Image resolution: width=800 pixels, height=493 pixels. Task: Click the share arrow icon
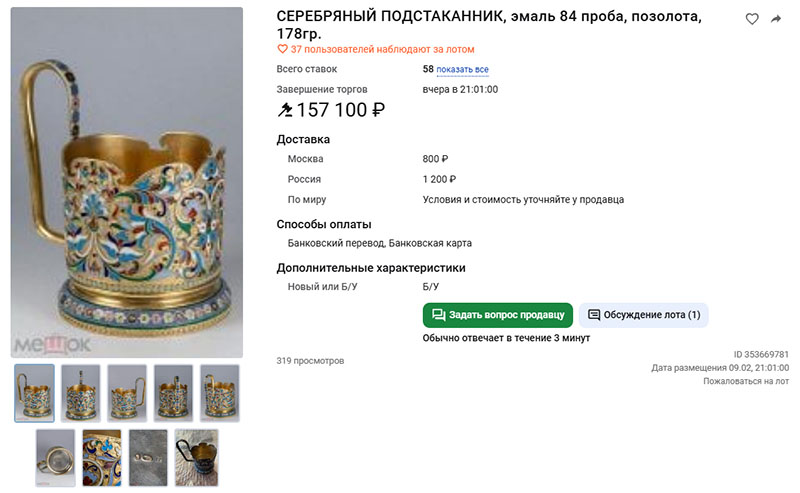click(776, 19)
